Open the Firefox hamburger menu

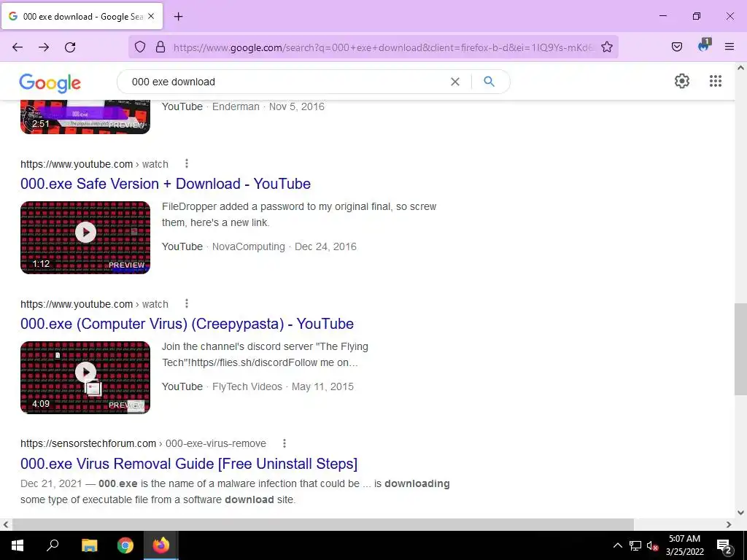(x=729, y=47)
